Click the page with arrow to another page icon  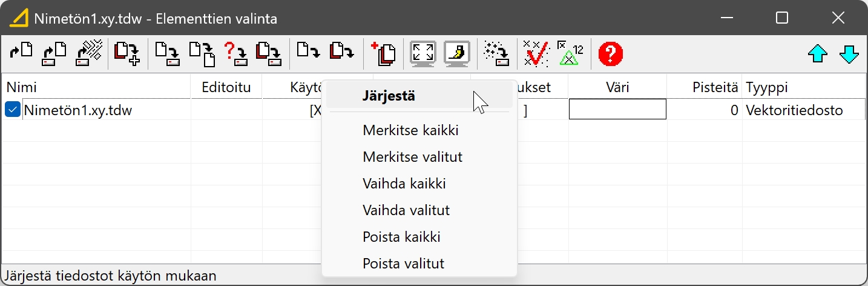202,53
